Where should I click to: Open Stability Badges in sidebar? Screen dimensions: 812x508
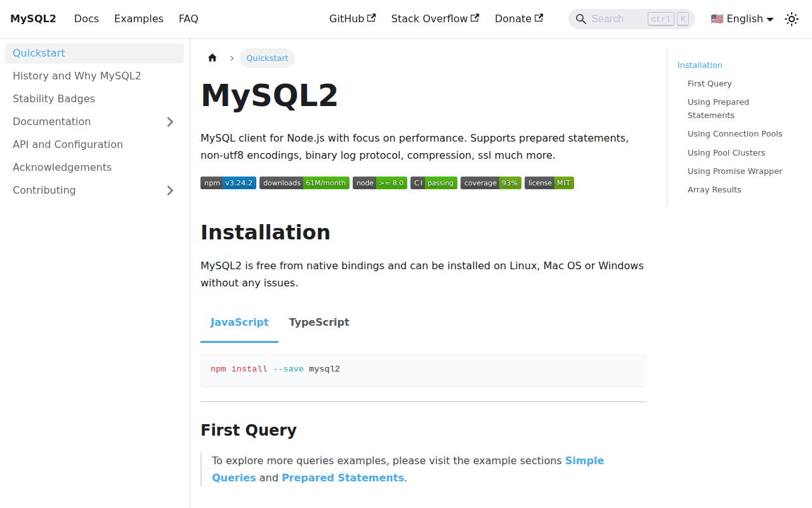[95, 98]
